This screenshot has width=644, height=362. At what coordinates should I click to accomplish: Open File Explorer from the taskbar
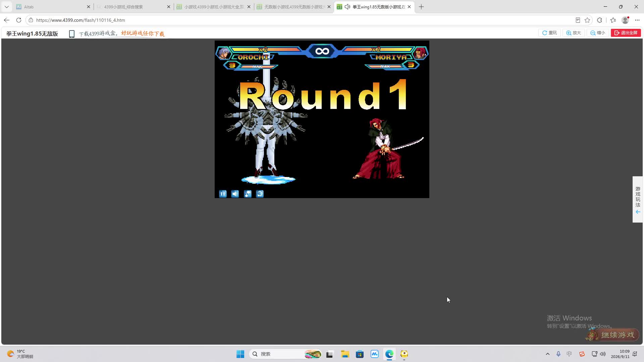[x=345, y=354]
